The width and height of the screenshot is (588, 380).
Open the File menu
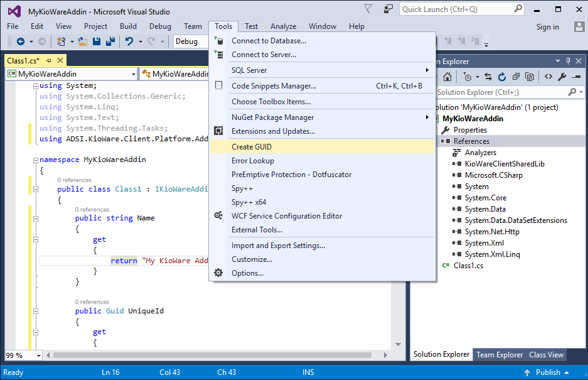click(x=13, y=26)
